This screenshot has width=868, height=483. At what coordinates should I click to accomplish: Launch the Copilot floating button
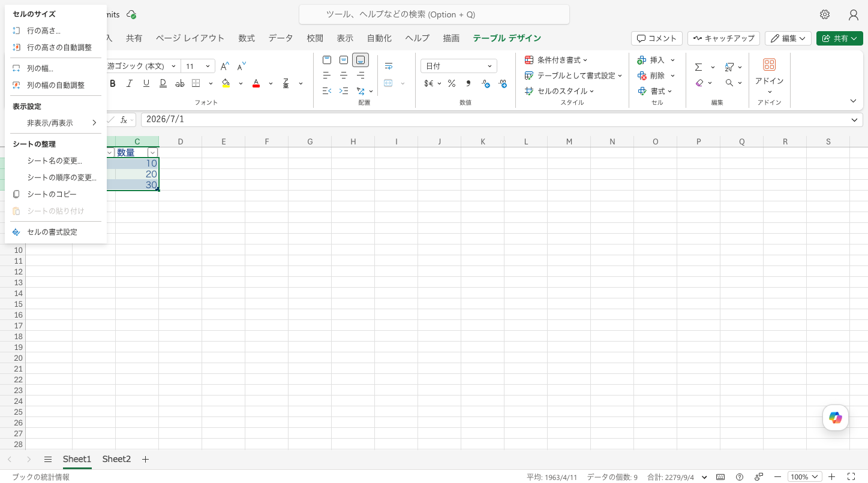836,418
